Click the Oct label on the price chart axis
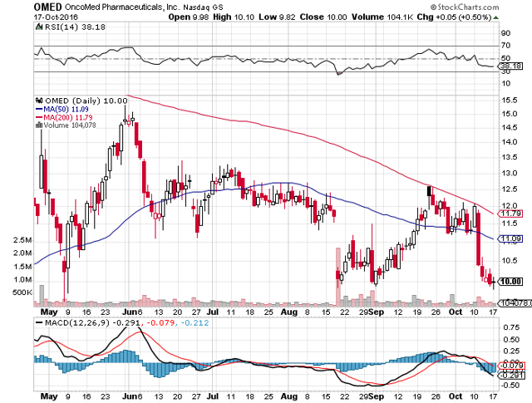Screen dimensions: 532x403 click(456, 312)
